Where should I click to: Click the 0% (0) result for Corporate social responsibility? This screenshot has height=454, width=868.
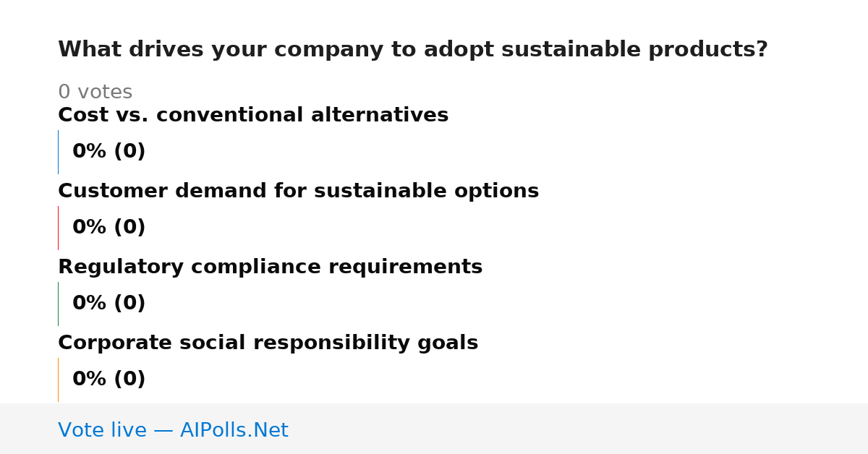[x=109, y=380]
